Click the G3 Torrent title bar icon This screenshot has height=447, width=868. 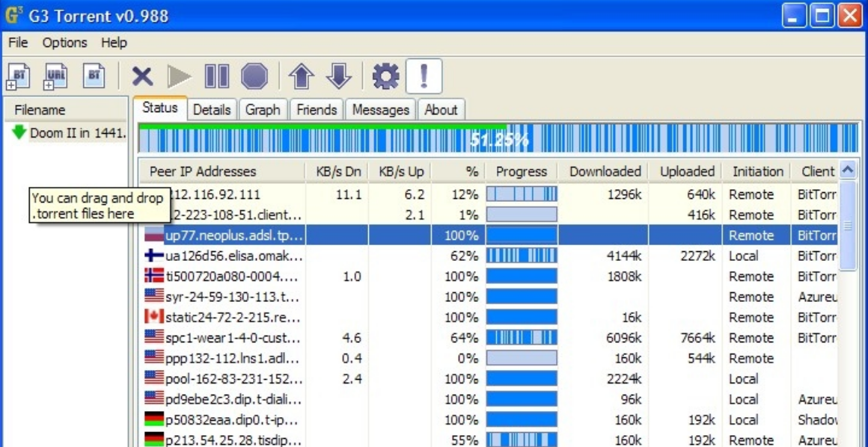(13, 15)
